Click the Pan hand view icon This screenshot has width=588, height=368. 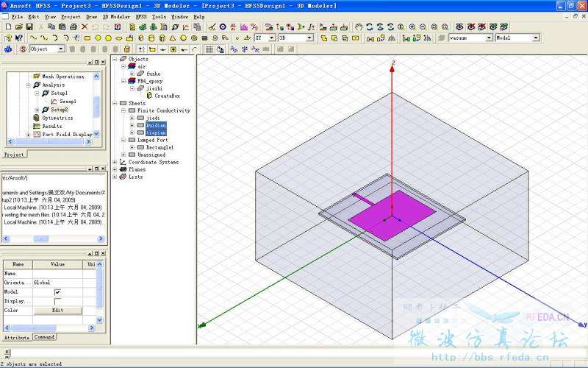(359, 27)
